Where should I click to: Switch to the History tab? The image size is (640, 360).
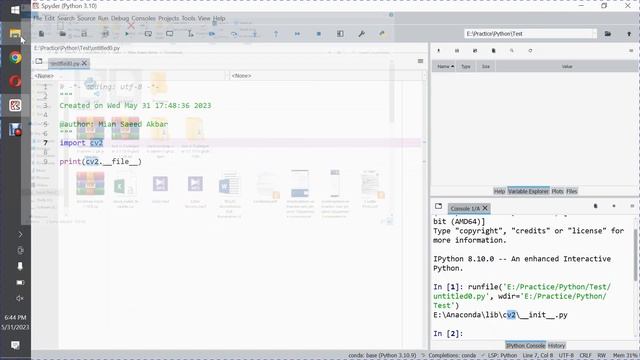[x=556, y=345]
